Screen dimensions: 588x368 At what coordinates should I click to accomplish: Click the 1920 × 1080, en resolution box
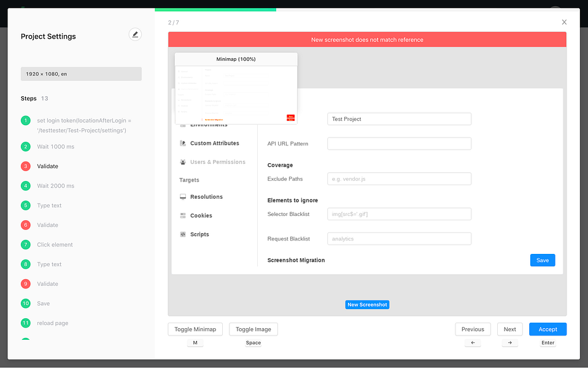(x=81, y=74)
